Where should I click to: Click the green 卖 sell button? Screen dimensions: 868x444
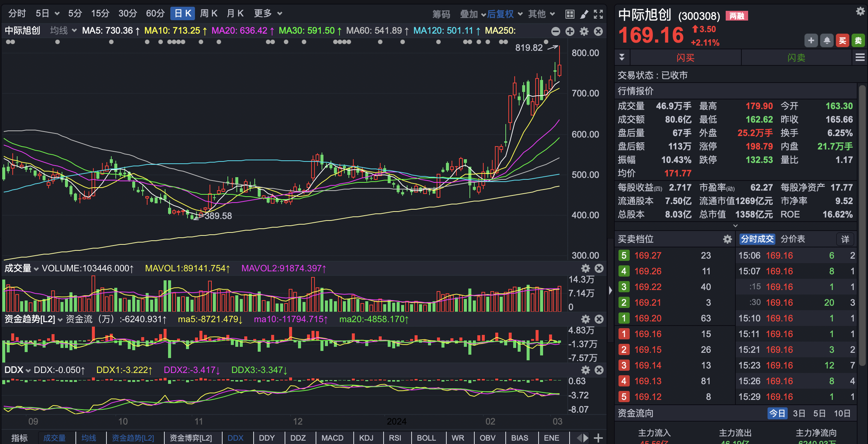[858, 40]
